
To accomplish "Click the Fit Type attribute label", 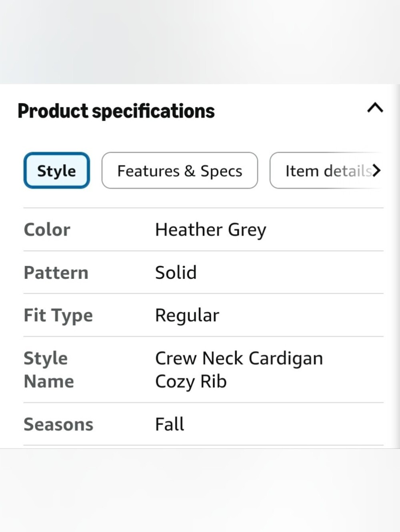I will coord(58,316).
